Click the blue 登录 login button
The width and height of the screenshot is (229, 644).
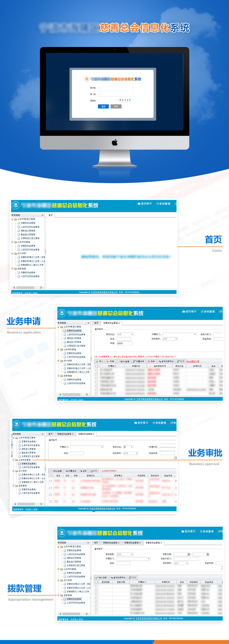(103, 107)
